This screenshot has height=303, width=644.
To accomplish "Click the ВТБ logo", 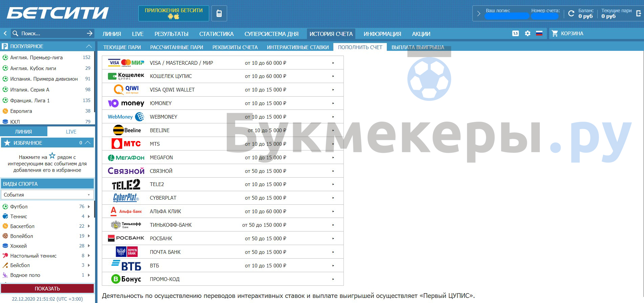I will point(126,265).
